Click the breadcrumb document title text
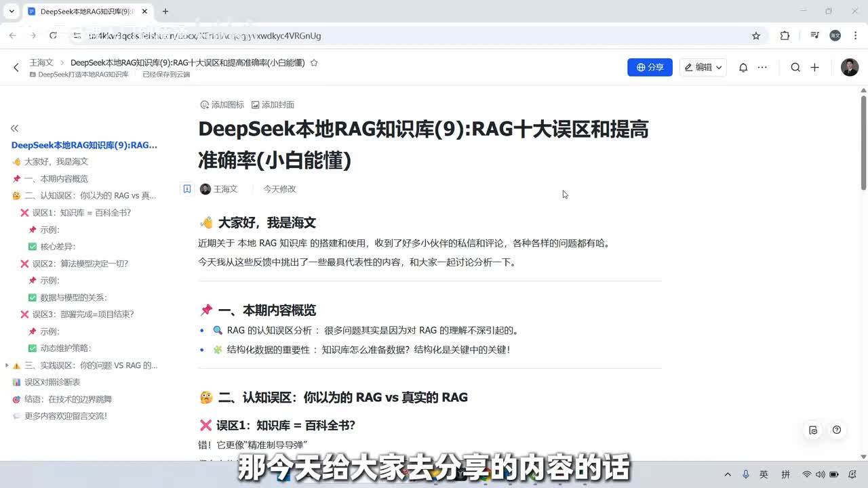This screenshot has height=488, width=868. [187, 62]
